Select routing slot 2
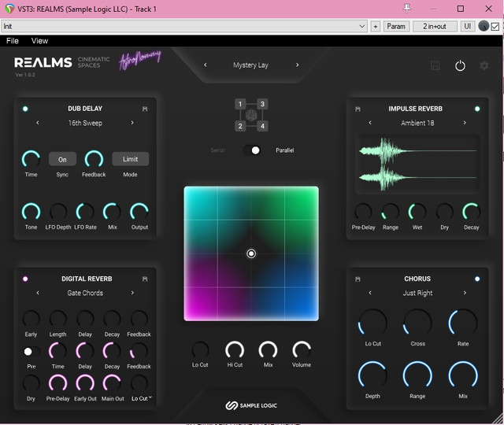Viewport: 504px width, 425px height. point(240,126)
